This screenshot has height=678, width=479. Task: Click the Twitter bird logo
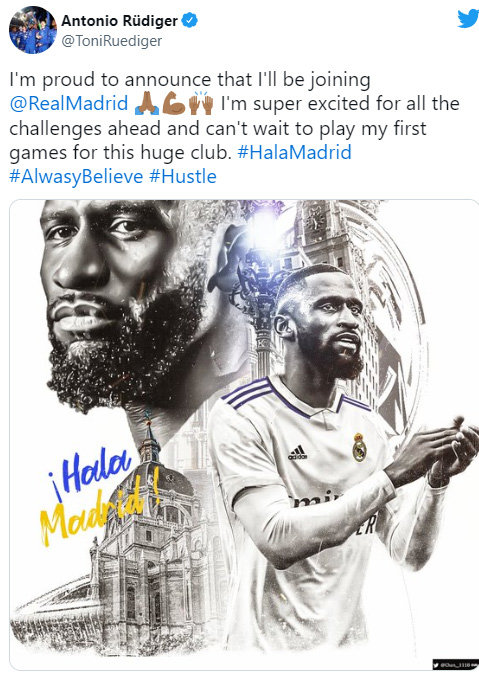pos(468,19)
